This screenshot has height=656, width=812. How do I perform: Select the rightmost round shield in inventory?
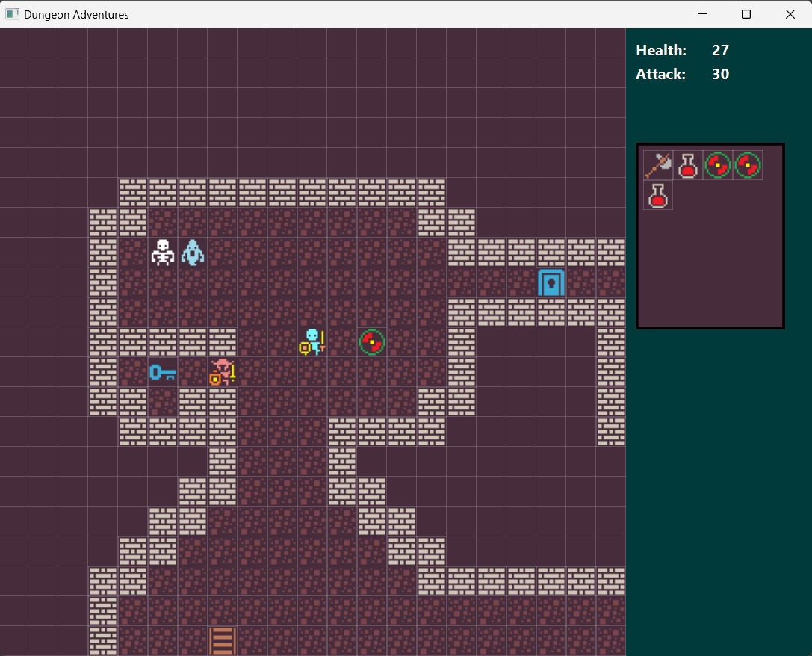(748, 165)
